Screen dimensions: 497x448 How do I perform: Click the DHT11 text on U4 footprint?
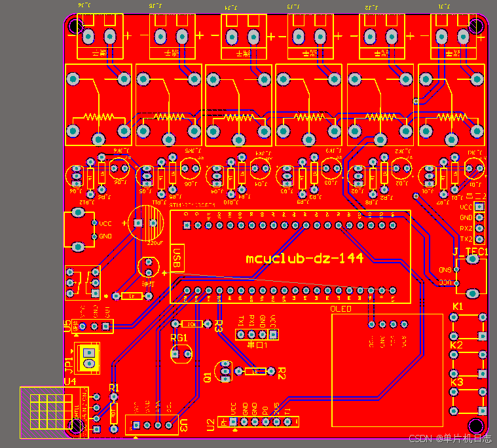tap(77, 412)
